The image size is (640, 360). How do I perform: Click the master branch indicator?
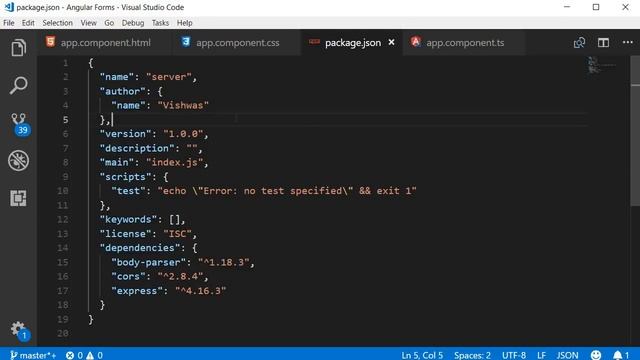pyautogui.click(x=33, y=355)
